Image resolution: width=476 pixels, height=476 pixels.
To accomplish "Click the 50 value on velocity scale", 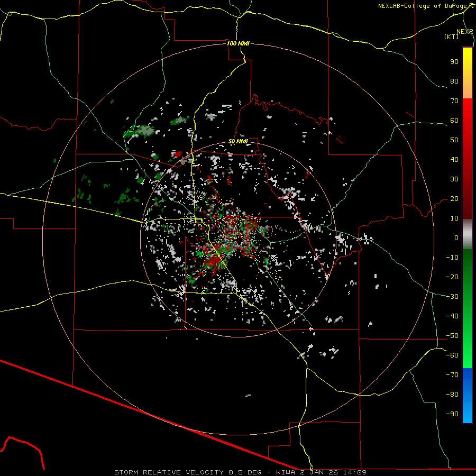I will point(454,140).
